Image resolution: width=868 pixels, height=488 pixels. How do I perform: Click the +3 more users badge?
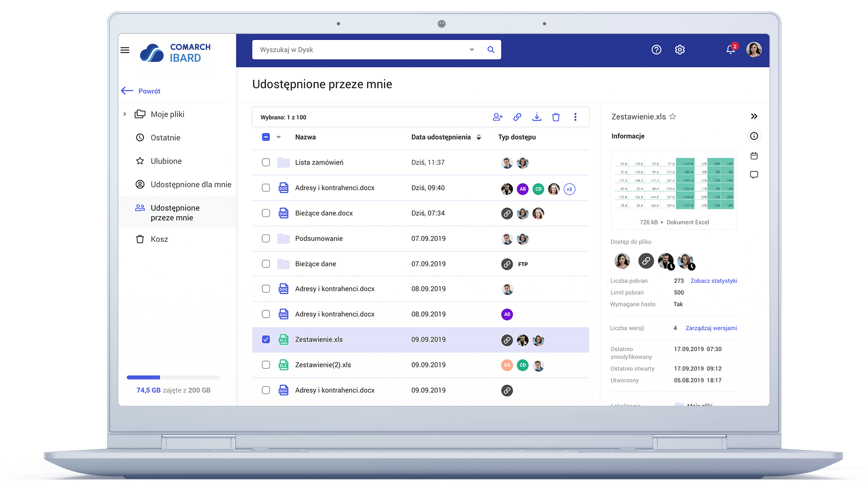tap(570, 189)
